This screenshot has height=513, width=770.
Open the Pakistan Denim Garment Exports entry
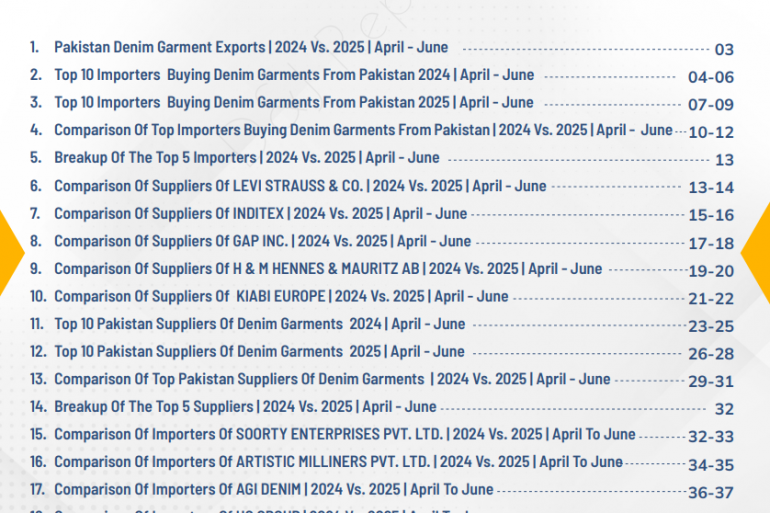coord(250,48)
